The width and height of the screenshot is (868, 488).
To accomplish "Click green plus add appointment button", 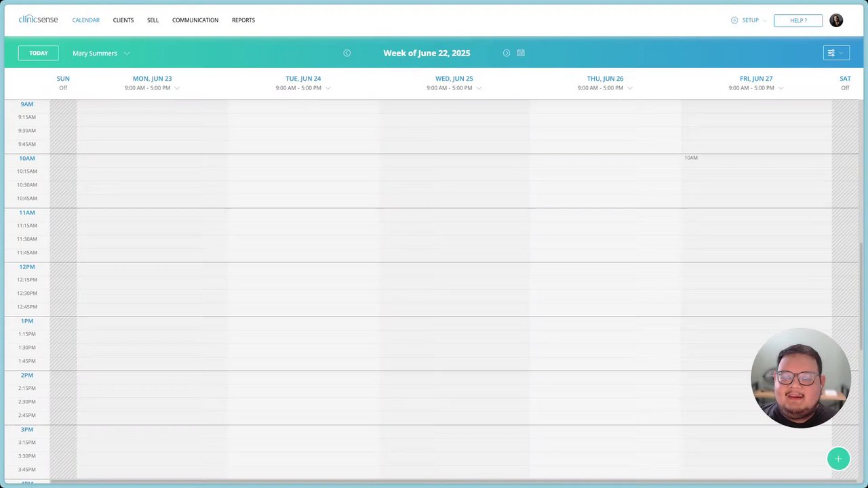I will pyautogui.click(x=838, y=459).
